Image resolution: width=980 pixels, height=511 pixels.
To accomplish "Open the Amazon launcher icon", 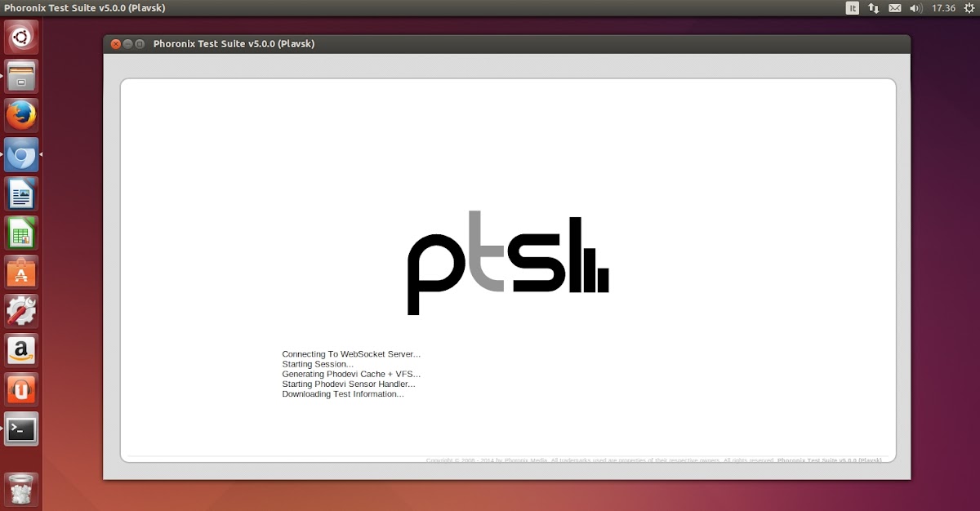I will pos(21,350).
